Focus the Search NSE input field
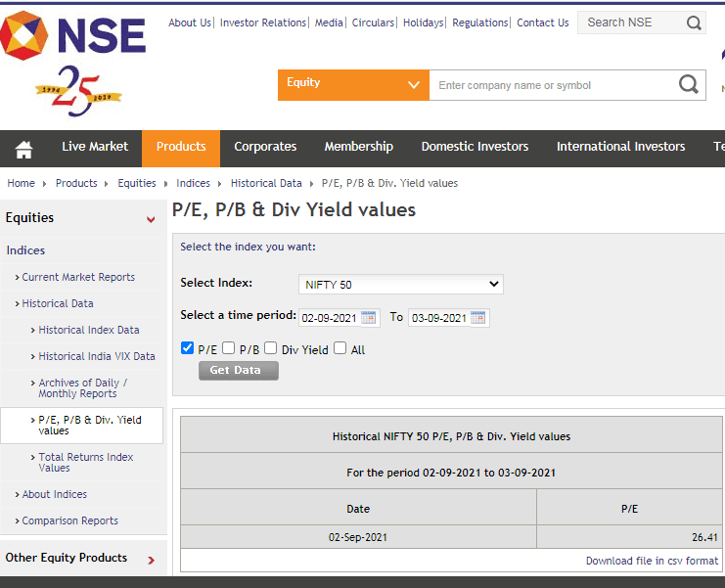The height and width of the screenshot is (588, 725). [631, 23]
